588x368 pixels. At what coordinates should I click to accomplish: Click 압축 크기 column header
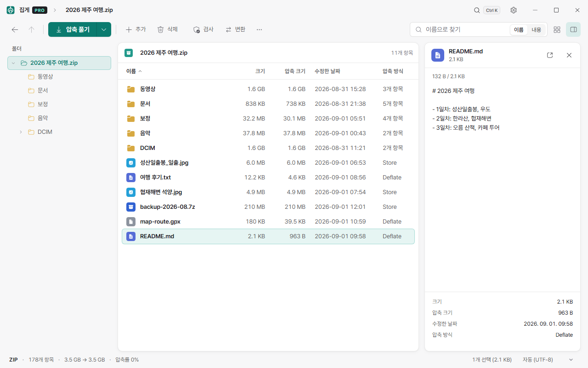click(295, 71)
